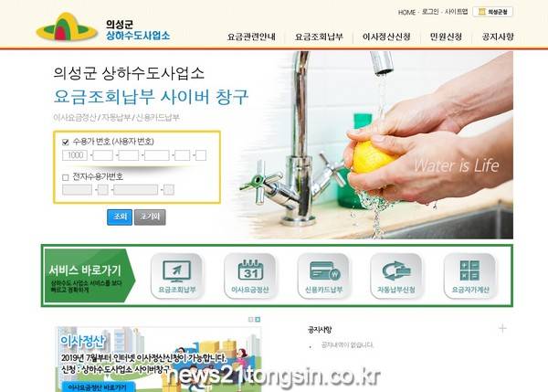Open the 요금자가계산 calculator icon shortcut
Image resolution: width=548 pixels, height=392 pixels.
pyautogui.click(x=470, y=276)
